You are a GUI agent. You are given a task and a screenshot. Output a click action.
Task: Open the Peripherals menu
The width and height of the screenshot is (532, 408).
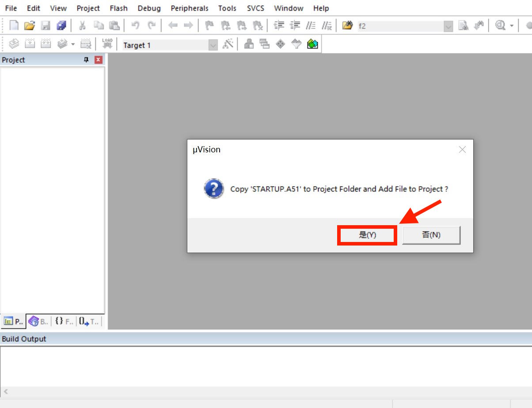click(190, 8)
